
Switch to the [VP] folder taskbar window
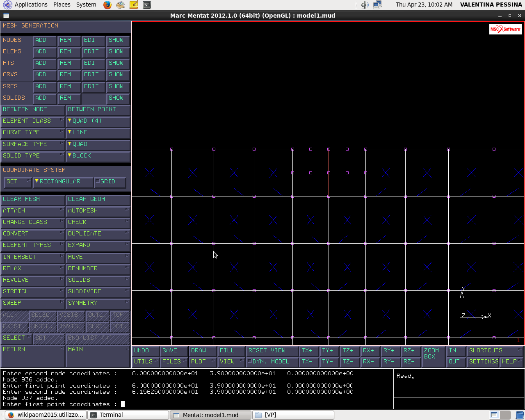pyautogui.click(x=293, y=415)
